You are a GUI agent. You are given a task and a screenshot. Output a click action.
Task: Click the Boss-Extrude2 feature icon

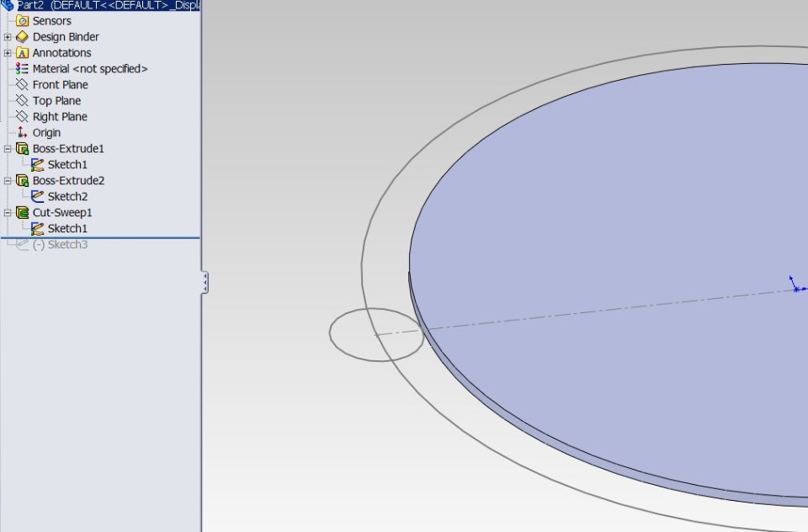tap(22, 180)
